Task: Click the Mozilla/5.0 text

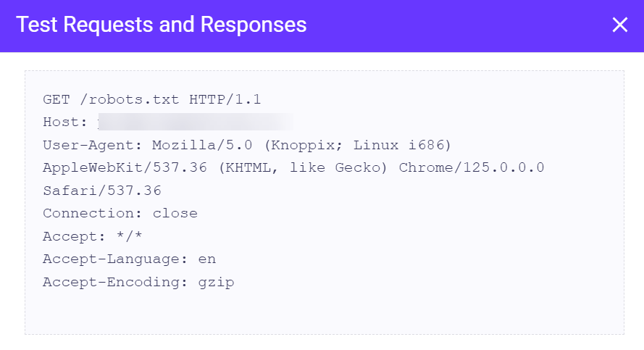Action: coord(202,145)
